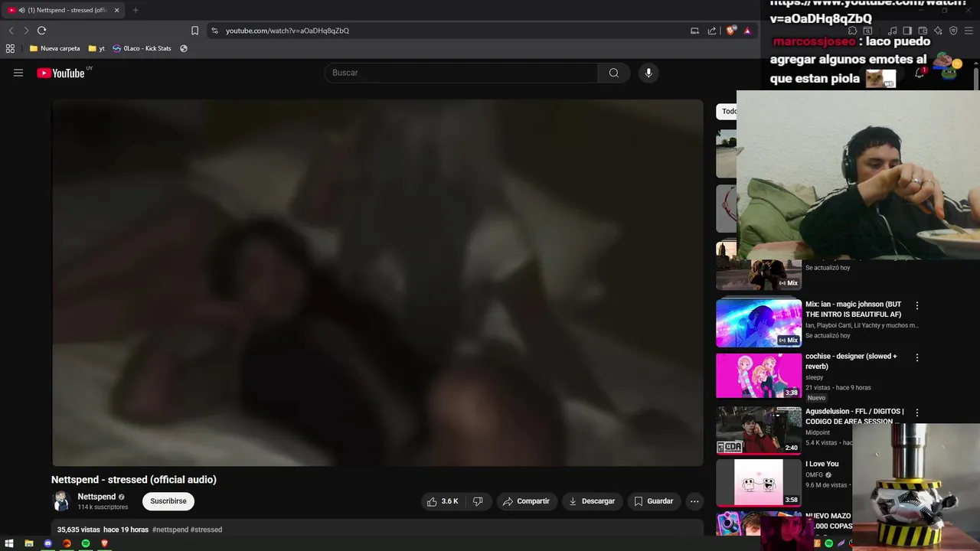Click the #stressed hashtag
The width and height of the screenshot is (980, 551).
tap(206, 530)
